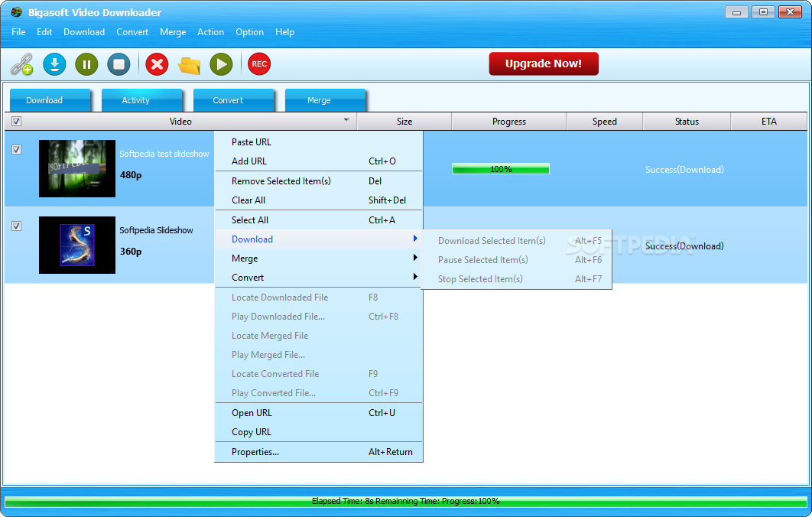The width and height of the screenshot is (812, 517).
Task: Switch to the Download tab
Action: coord(50,100)
